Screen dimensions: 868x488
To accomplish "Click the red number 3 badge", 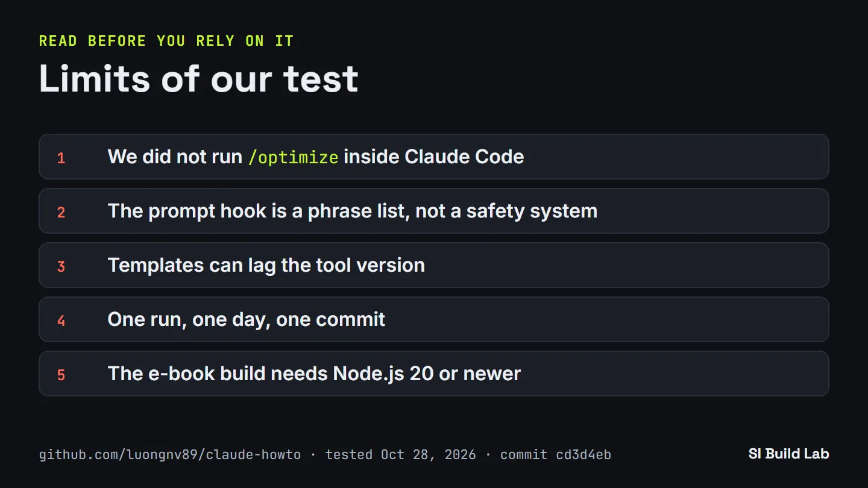I will click(61, 266).
